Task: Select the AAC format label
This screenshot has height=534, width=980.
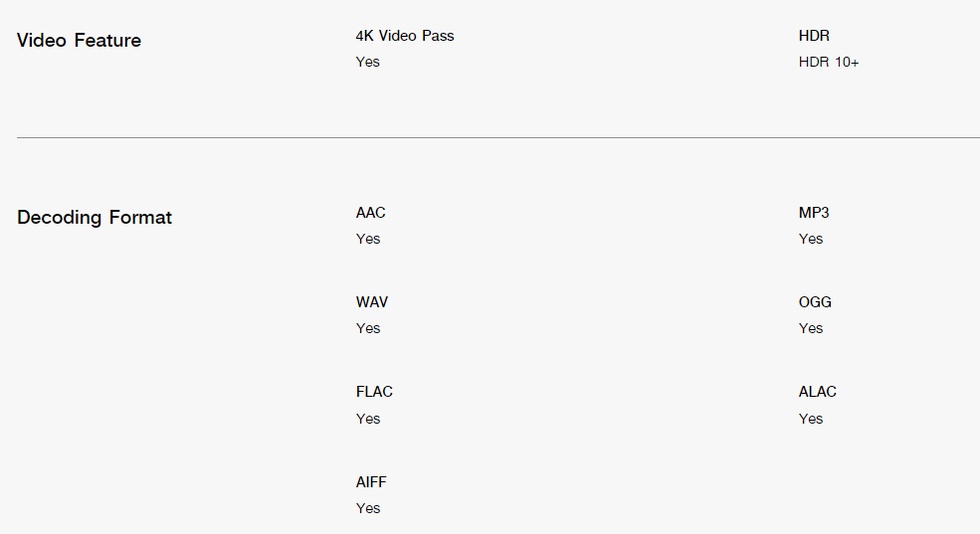Action: coord(371,213)
